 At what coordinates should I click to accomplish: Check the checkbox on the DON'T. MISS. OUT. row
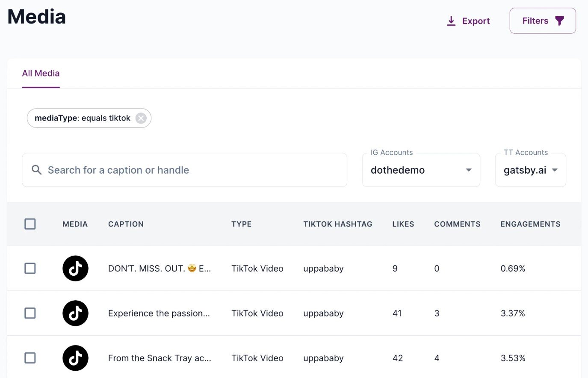(x=30, y=269)
